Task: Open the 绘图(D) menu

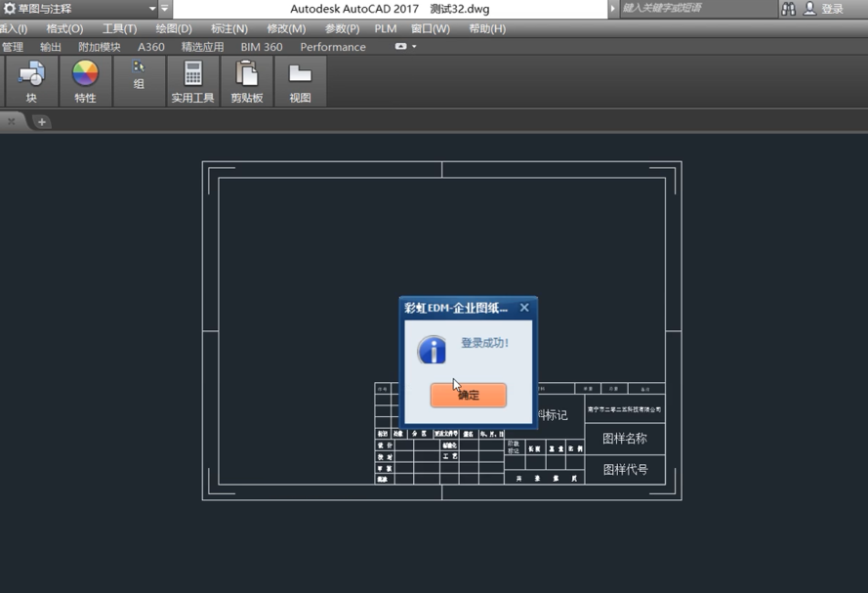Action: click(x=174, y=28)
